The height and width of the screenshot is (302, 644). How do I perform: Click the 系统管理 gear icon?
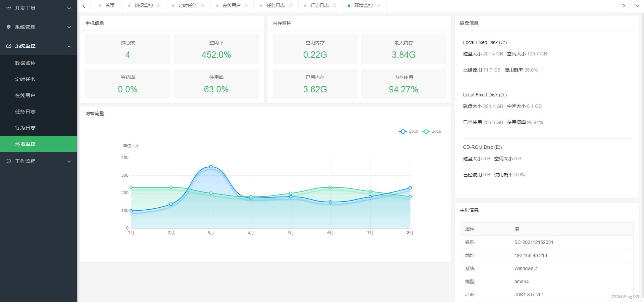(x=9, y=27)
